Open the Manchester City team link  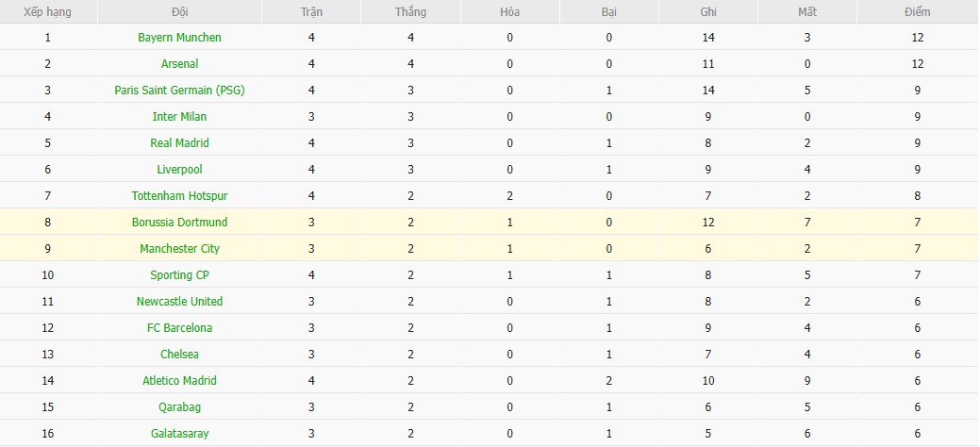[x=179, y=249]
